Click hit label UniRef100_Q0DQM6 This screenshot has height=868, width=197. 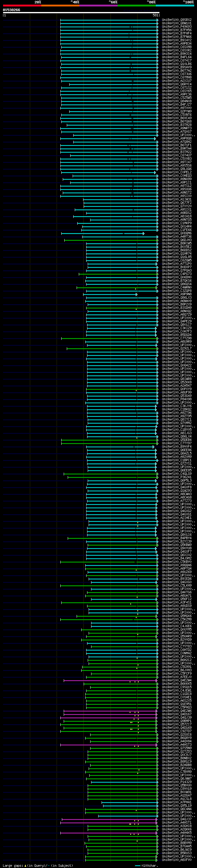[177, 233]
